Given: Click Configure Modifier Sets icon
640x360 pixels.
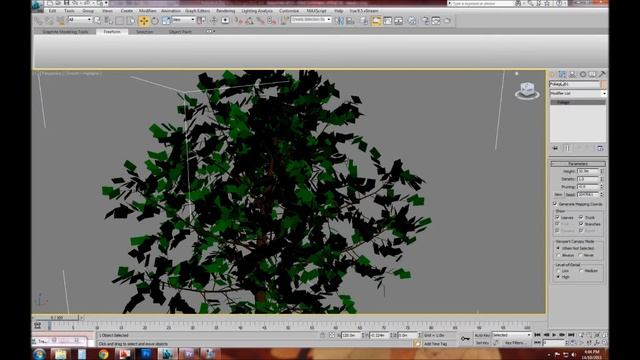Looking at the screenshot, I should pos(600,148).
